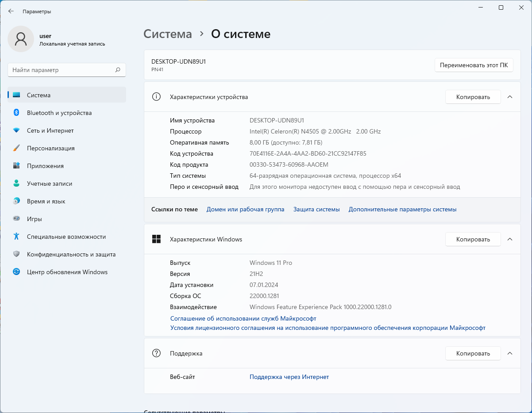Click the network Wi-Fi icon in sidebar

[16, 130]
